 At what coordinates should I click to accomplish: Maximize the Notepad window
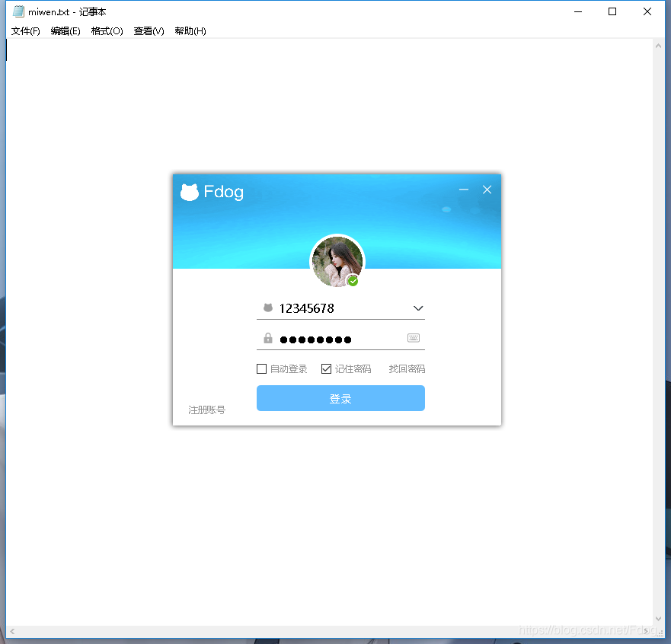coord(612,11)
